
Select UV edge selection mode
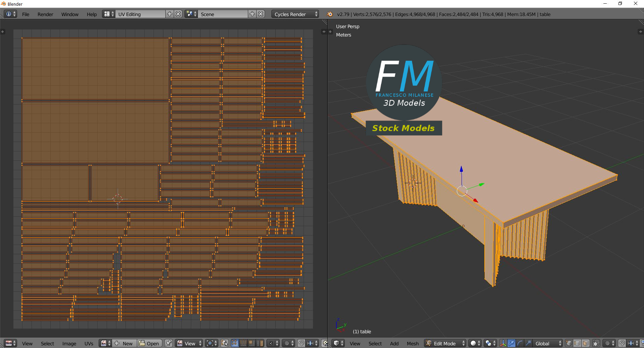[243, 343]
